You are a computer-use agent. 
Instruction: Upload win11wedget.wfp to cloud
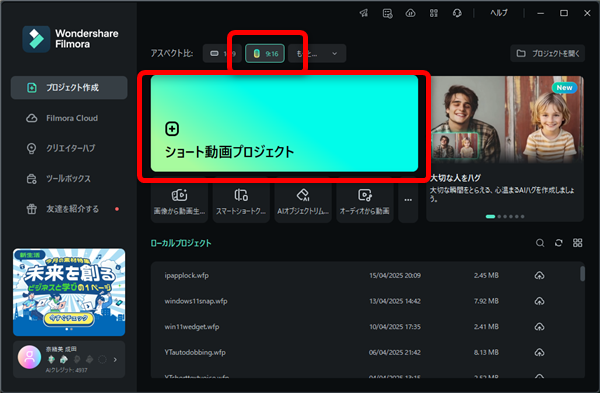pos(539,327)
